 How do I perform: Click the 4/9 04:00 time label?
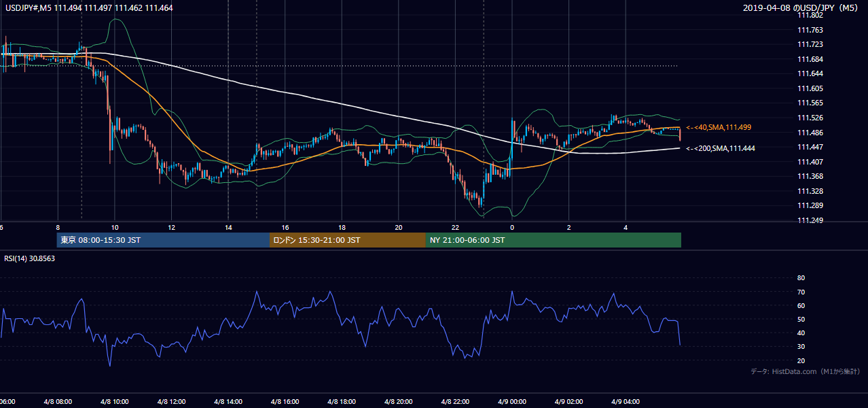click(626, 402)
